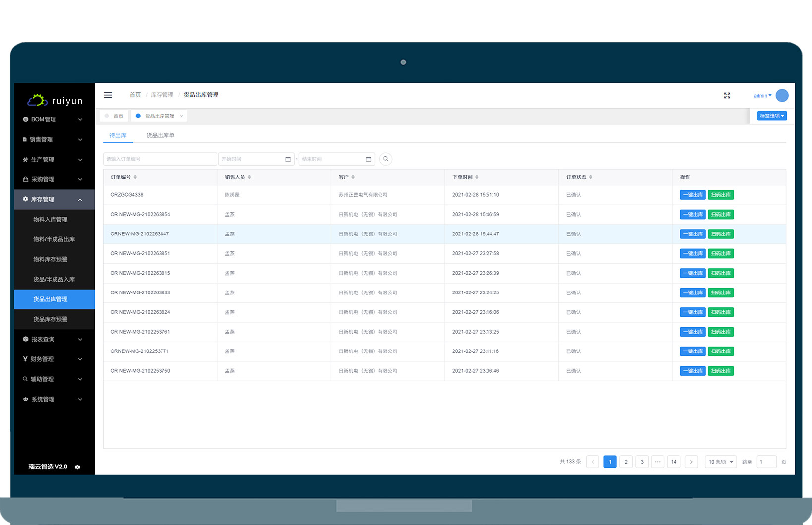Sort by 订单编号 column arrows
Image resolution: width=812 pixels, height=525 pixels.
click(135, 177)
